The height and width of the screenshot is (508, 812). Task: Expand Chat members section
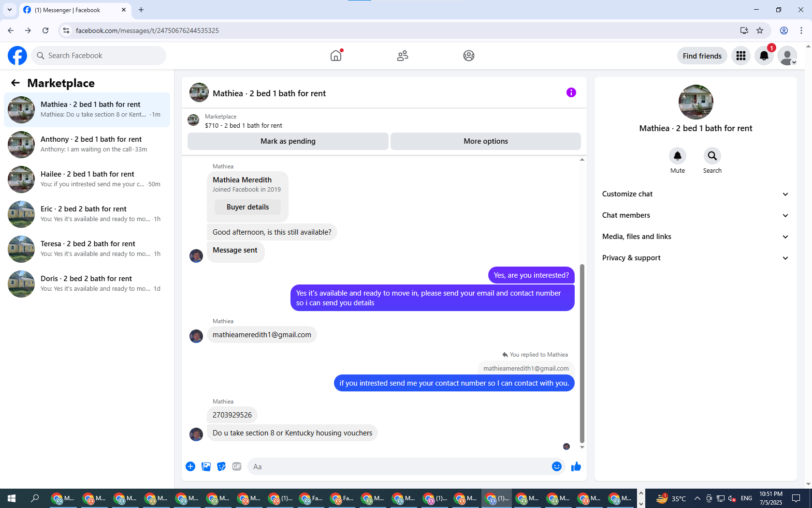pos(696,215)
